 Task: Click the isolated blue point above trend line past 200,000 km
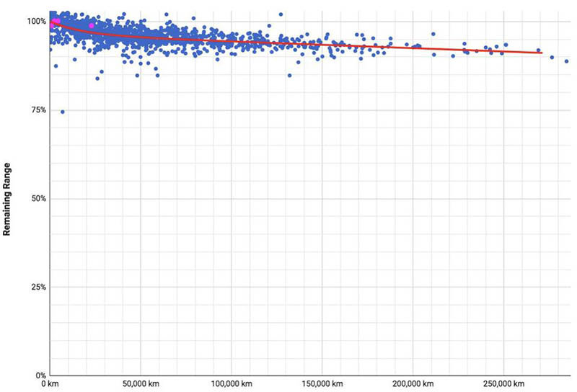433,33
